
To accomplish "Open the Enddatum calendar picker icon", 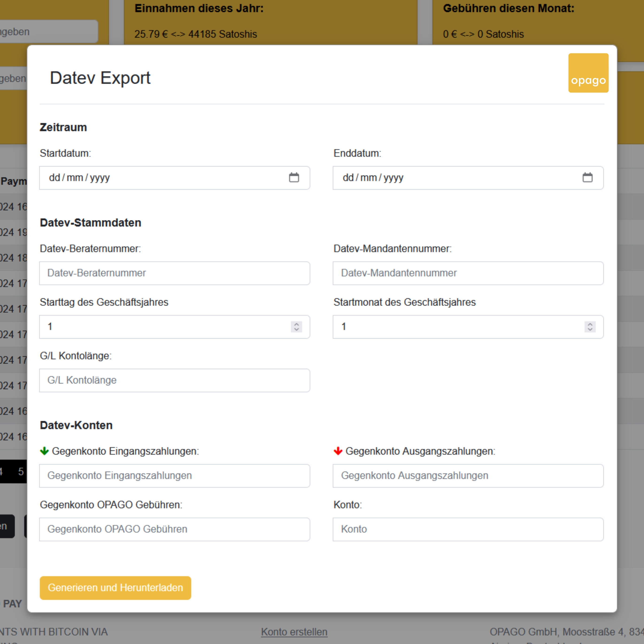I will tap(587, 178).
